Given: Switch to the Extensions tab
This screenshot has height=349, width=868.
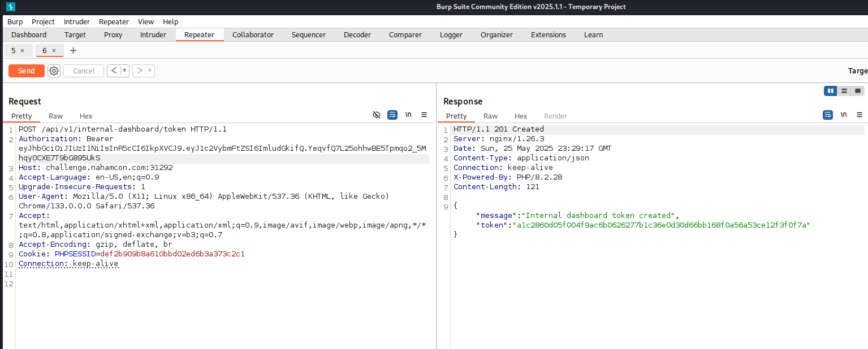Looking at the screenshot, I should click(x=549, y=34).
